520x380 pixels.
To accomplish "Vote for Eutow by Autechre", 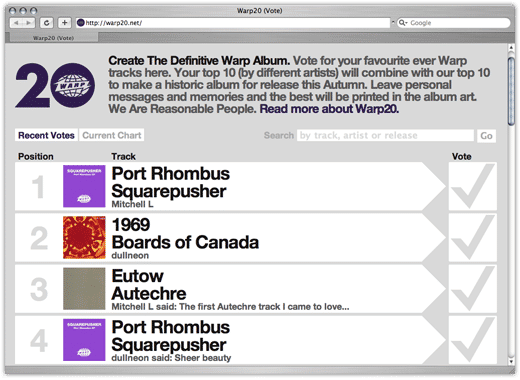I will (x=473, y=289).
